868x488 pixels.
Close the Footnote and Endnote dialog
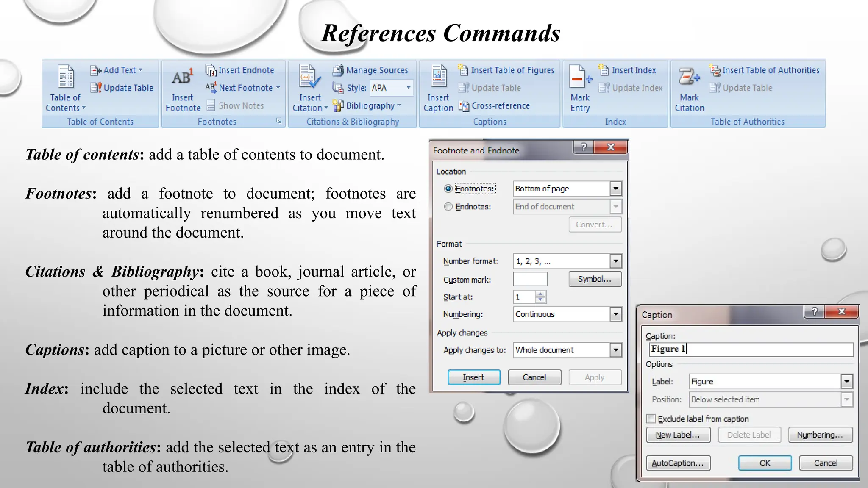pos(611,147)
